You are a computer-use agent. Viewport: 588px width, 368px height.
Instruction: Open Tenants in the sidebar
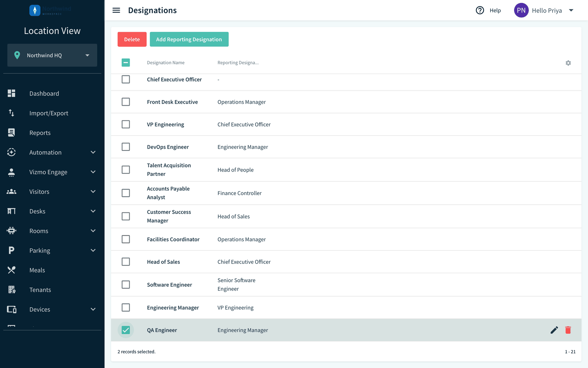[40, 290]
